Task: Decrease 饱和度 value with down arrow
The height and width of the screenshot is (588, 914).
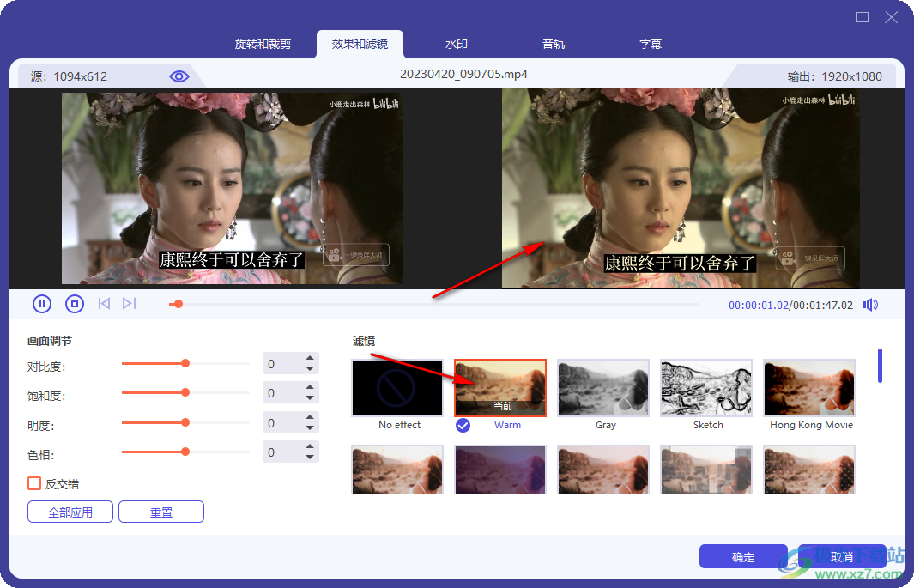Action: point(310,398)
